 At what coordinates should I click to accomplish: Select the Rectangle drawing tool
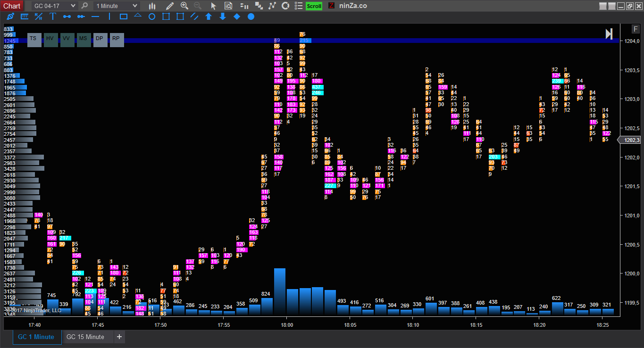click(x=124, y=17)
